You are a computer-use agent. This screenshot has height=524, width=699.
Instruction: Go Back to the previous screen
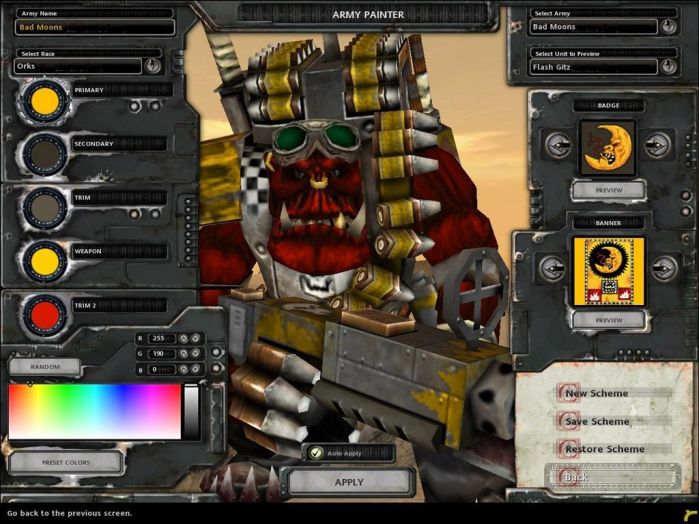coord(613,478)
